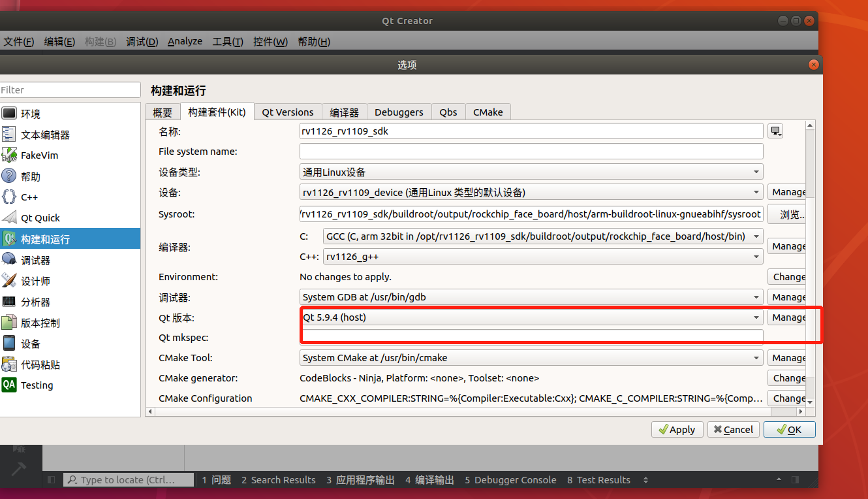Viewport: 868px width, 499px height.
Task: Select the Qt Quick category icon
Action: tap(9, 218)
